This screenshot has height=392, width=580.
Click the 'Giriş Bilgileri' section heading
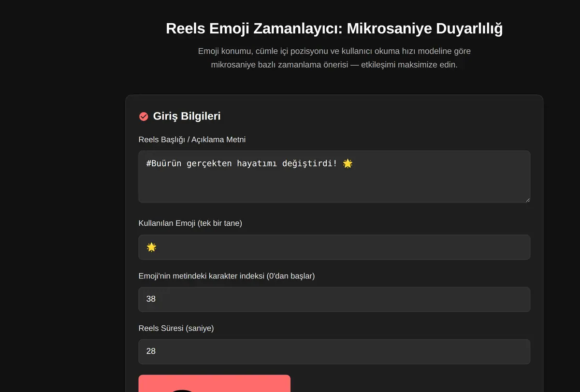click(187, 116)
